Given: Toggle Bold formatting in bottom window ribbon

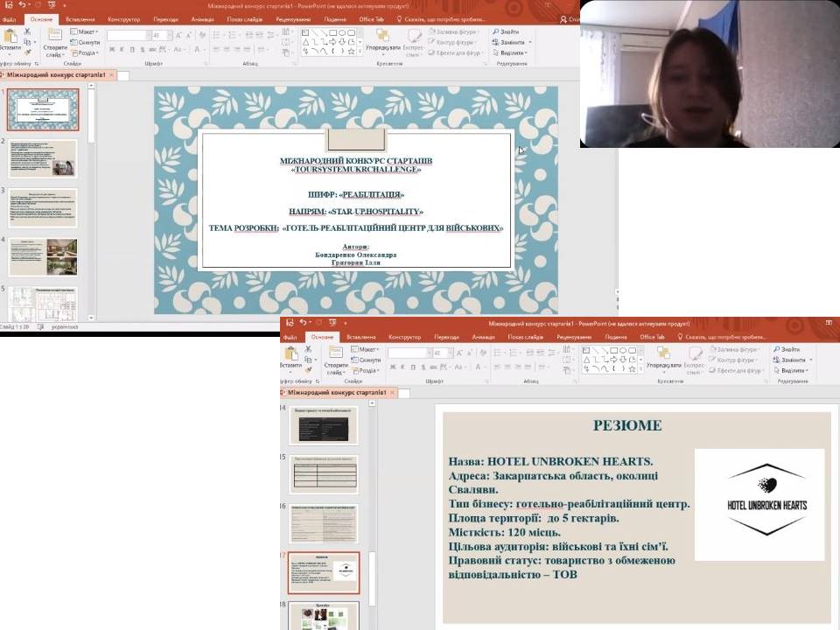Looking at the screenshot, I should coord(391,367).
